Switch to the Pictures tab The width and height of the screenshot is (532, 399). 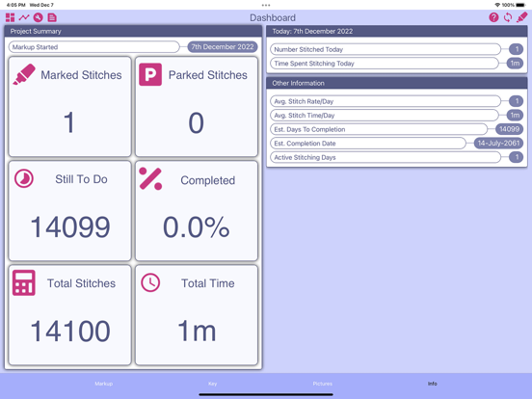(x=323, y=384)
